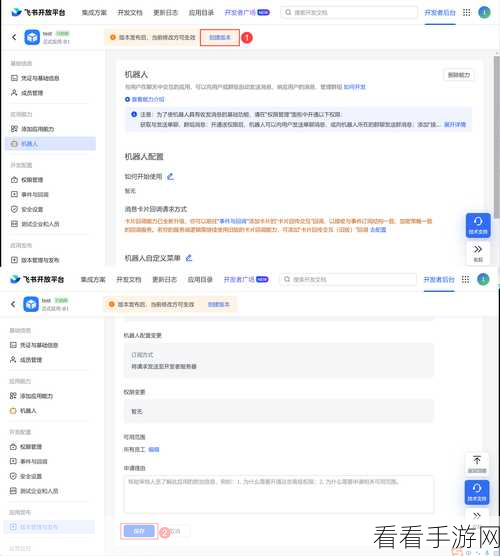The image size is (500, 556).
Task: Select 事件与回调 in the lower sidebar
Action: tap(49, 461)
